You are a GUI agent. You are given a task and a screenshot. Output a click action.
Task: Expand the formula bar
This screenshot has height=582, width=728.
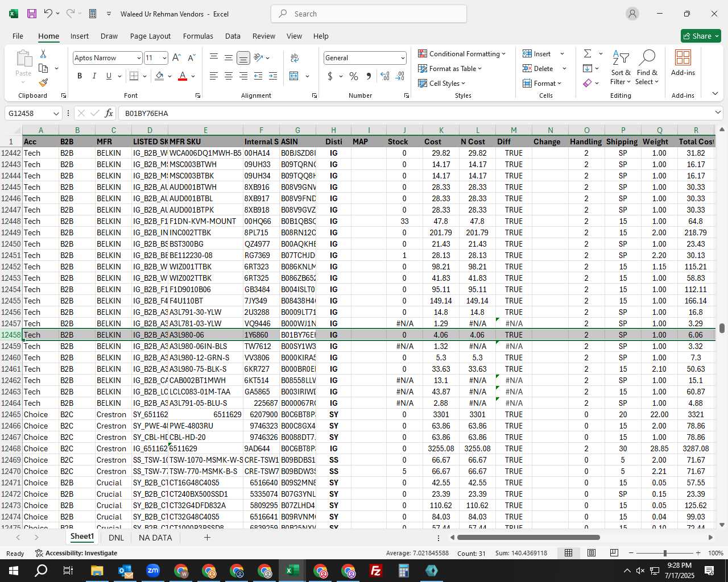(x=718, y=113)
